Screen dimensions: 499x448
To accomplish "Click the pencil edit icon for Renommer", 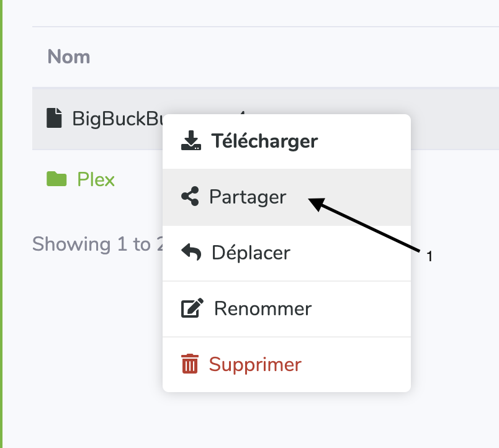I will click(192, 308).
